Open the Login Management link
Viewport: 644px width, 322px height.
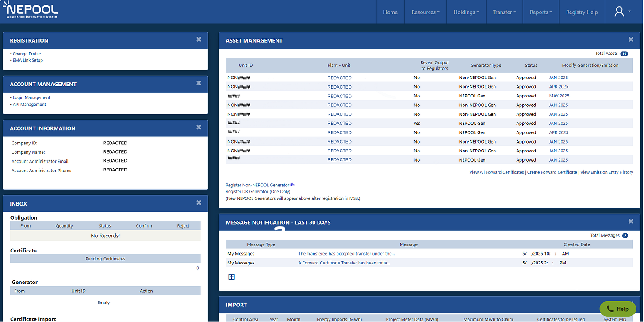(x=31, y=97)
